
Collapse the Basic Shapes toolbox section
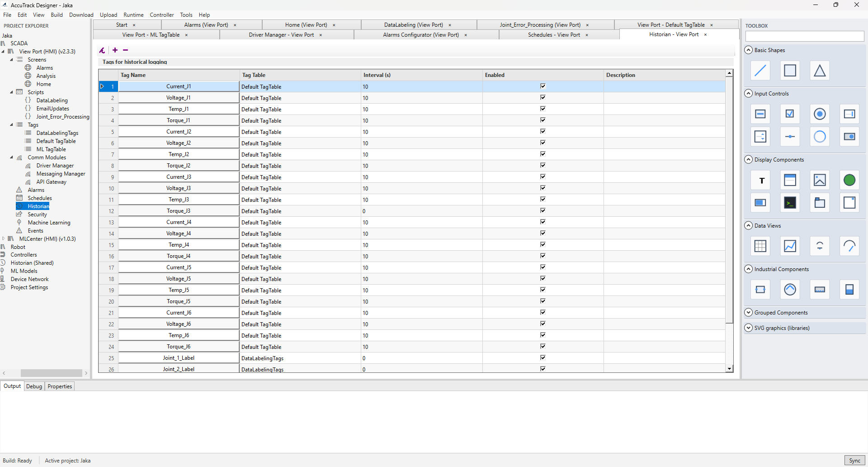[749, 50]
